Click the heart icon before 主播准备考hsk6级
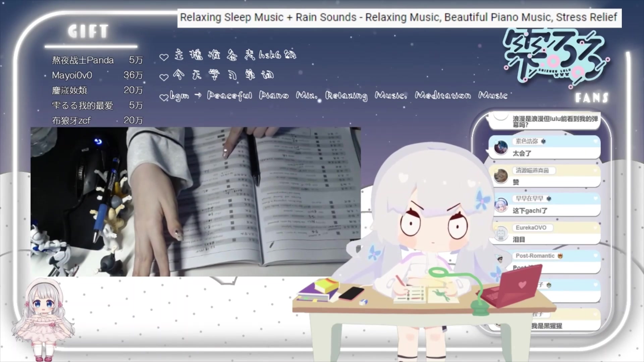Screen dimensions: 644x362 tap(164, 57)
